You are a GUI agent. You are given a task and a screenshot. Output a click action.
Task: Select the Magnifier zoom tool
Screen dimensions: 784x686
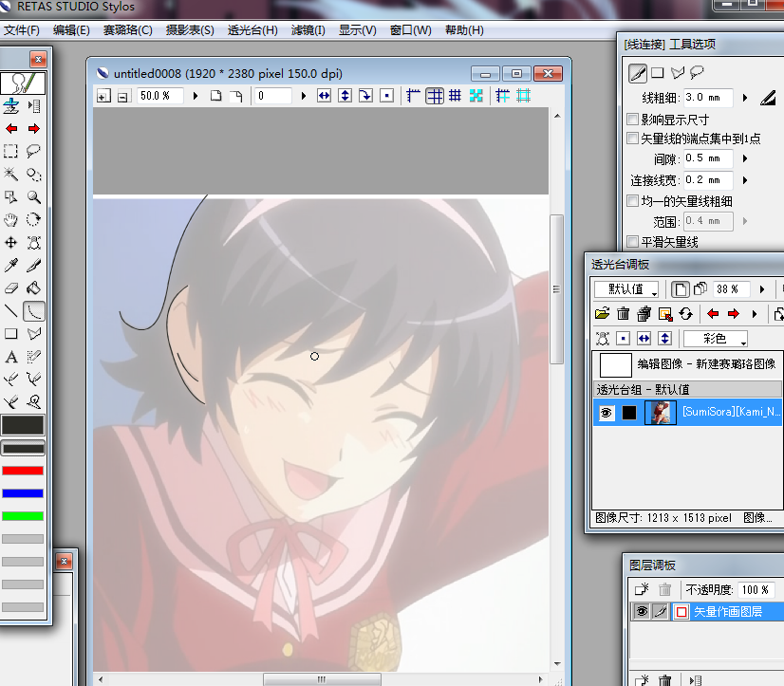coord(34,197)
